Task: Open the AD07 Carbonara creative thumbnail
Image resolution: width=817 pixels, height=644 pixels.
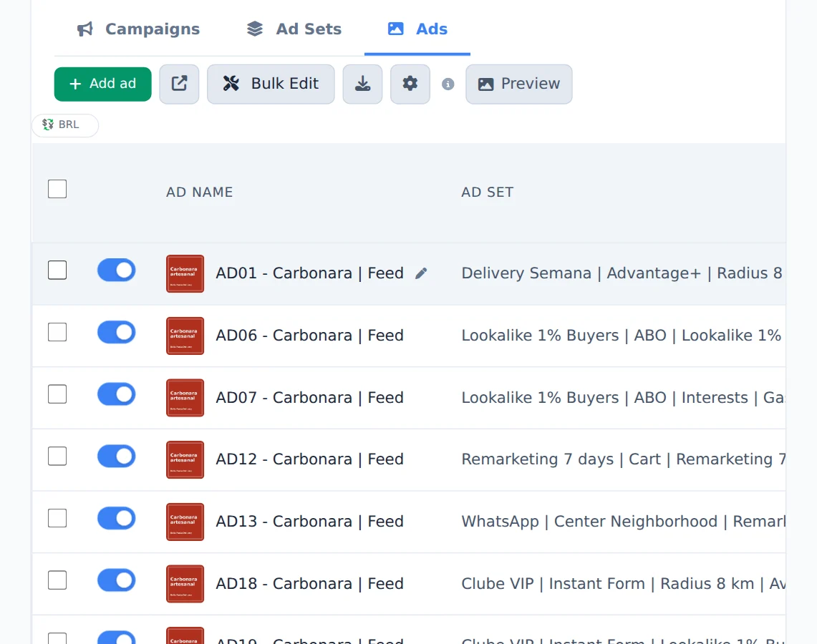Action: (185, 398)
